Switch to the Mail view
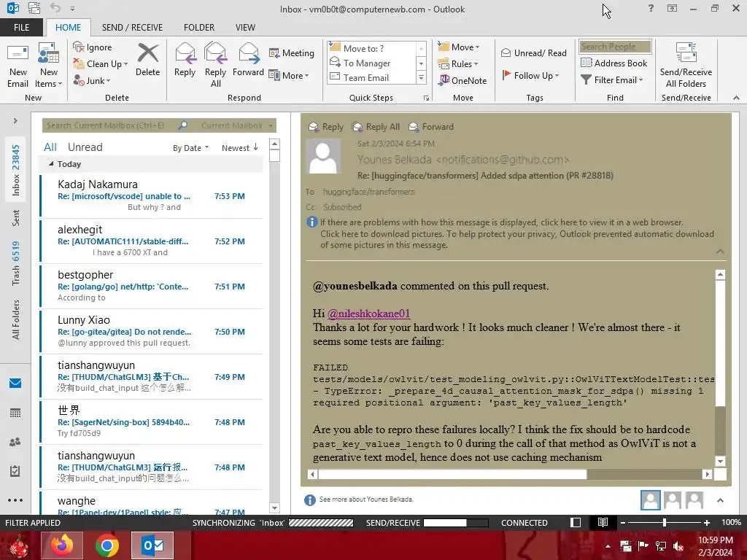This screenshot has height=560, width=747. tap(15, 384)
